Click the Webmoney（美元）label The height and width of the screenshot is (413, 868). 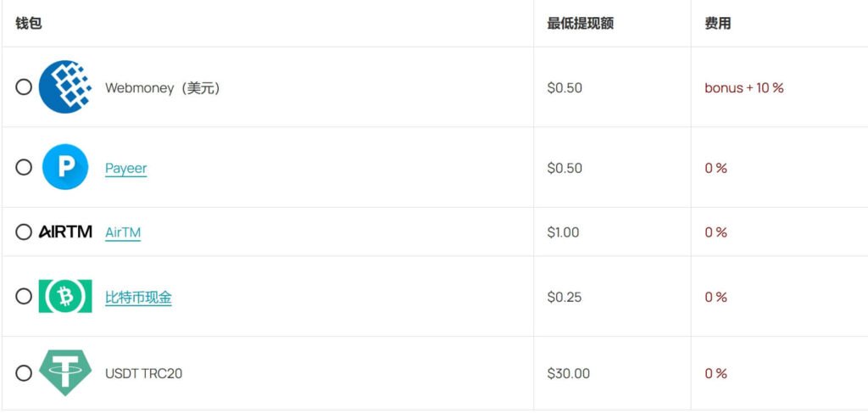pos(162,87)
